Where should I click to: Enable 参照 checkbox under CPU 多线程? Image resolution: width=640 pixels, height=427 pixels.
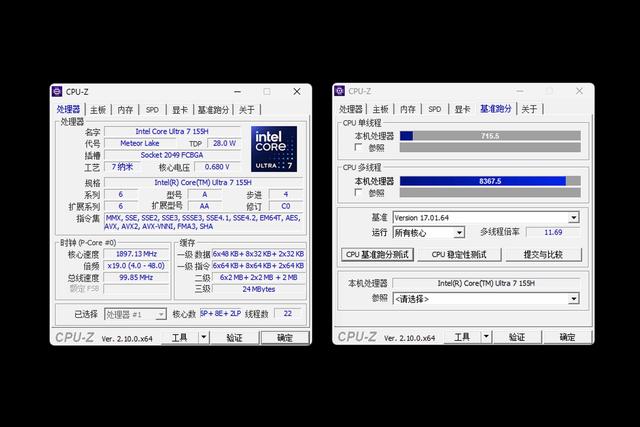click(358, 192)
